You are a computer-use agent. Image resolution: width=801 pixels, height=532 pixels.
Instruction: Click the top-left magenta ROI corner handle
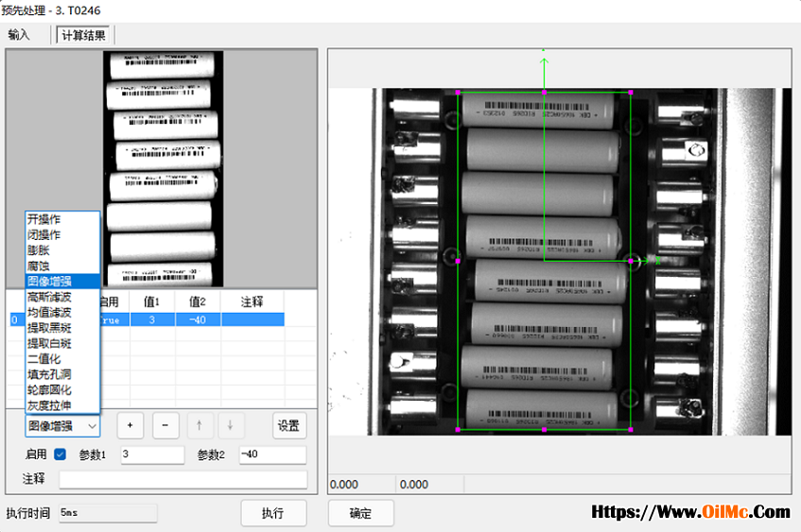click(458, 93)
